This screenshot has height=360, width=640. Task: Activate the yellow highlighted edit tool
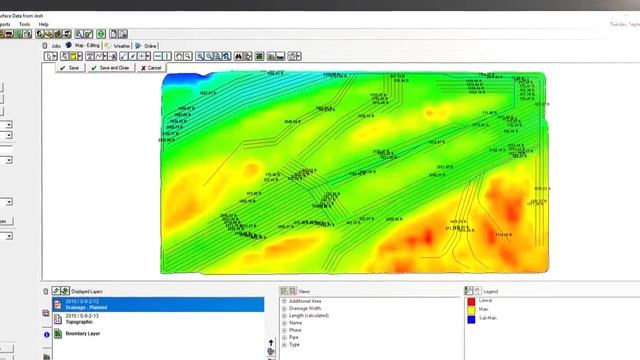73,56
